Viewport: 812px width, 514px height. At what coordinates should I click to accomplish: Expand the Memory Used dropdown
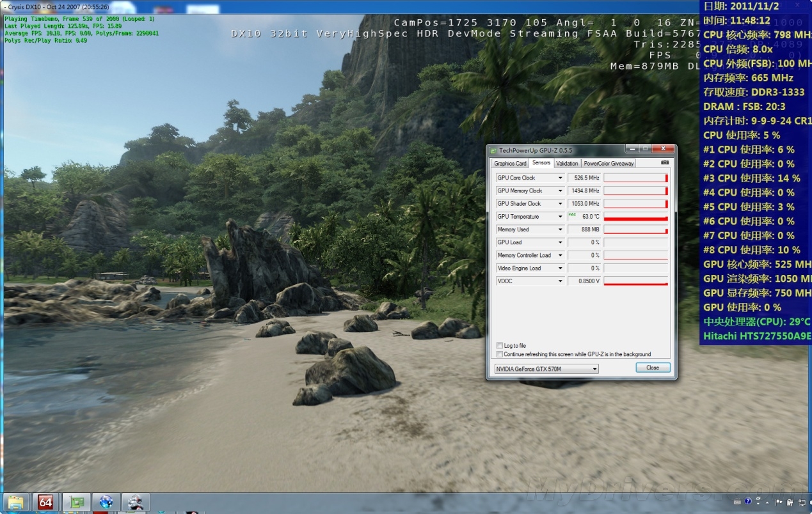coord(560,230)
